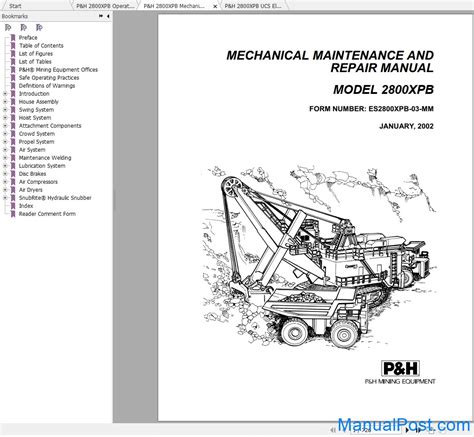Screen dimensions: 474x437
Task: Collapse the Bookmarks panel with the arrow
Action: (108, 16)
